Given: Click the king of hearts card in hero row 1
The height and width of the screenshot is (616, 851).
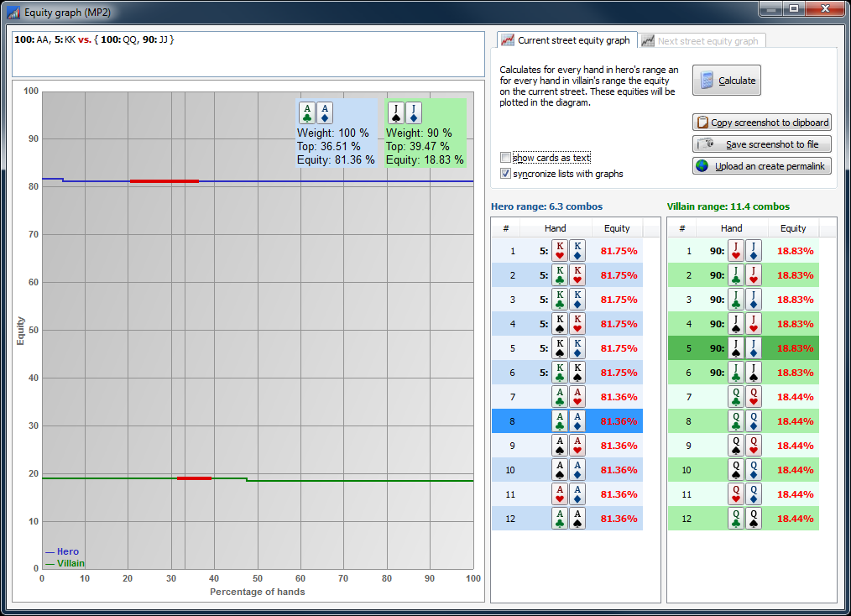Looking at the screenshot, I should coord(560,251).
